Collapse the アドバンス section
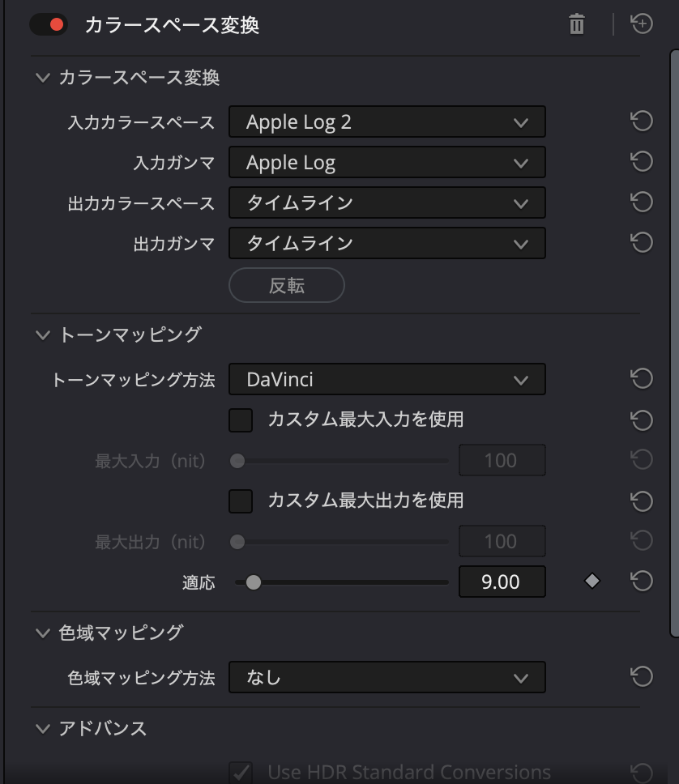679x784 pixels. [x=43, y=728]
